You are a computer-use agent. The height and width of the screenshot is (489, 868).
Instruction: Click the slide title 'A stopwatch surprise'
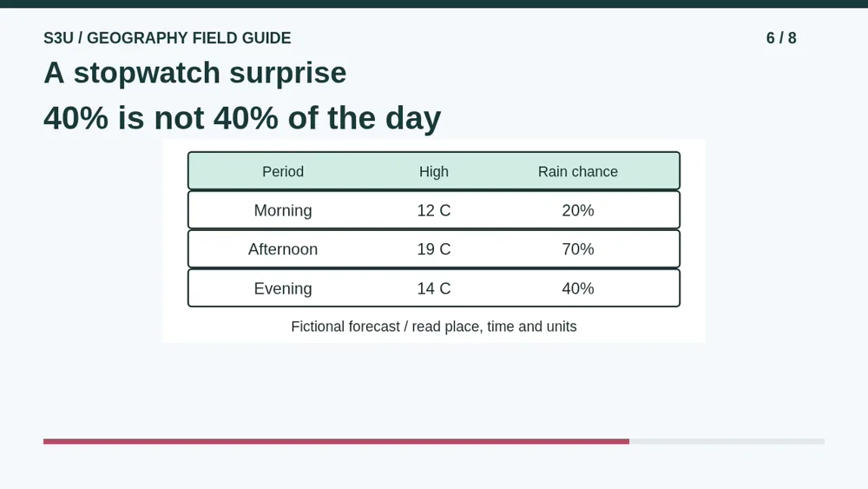[x=194, y=73]
